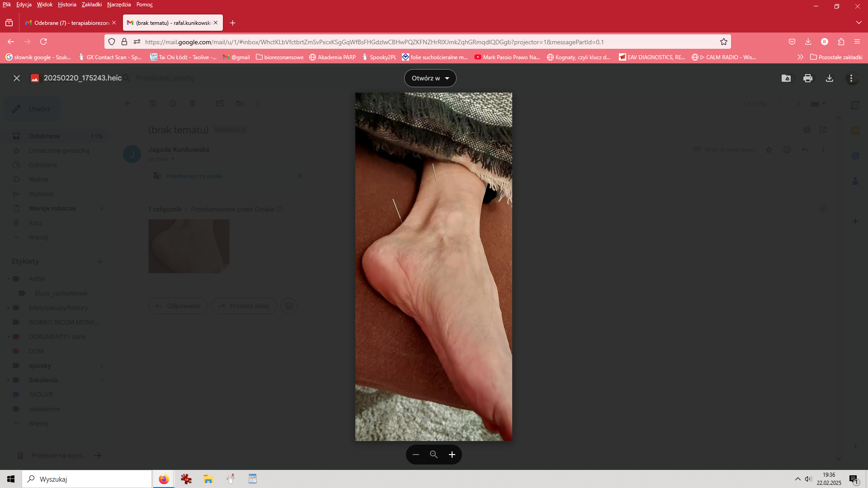The height and width of the screenshot is (488, 868).
Task: Go back one browser page
Action: point(11,42)
